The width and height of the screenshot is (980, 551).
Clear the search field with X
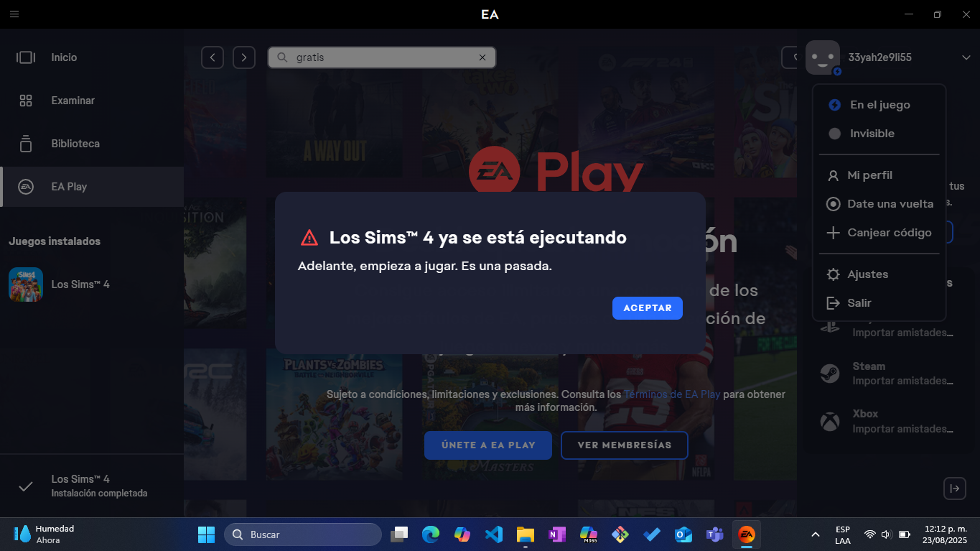[482, 57]
